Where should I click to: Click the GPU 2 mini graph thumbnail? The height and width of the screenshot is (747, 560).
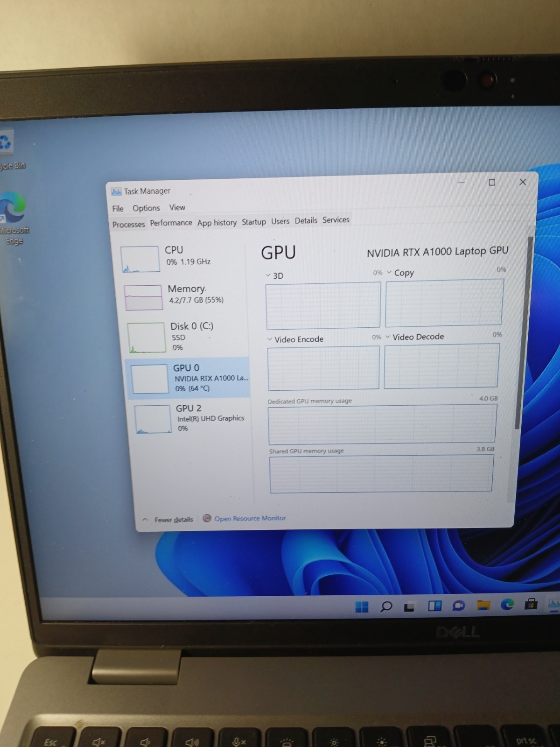coord(153,419)
